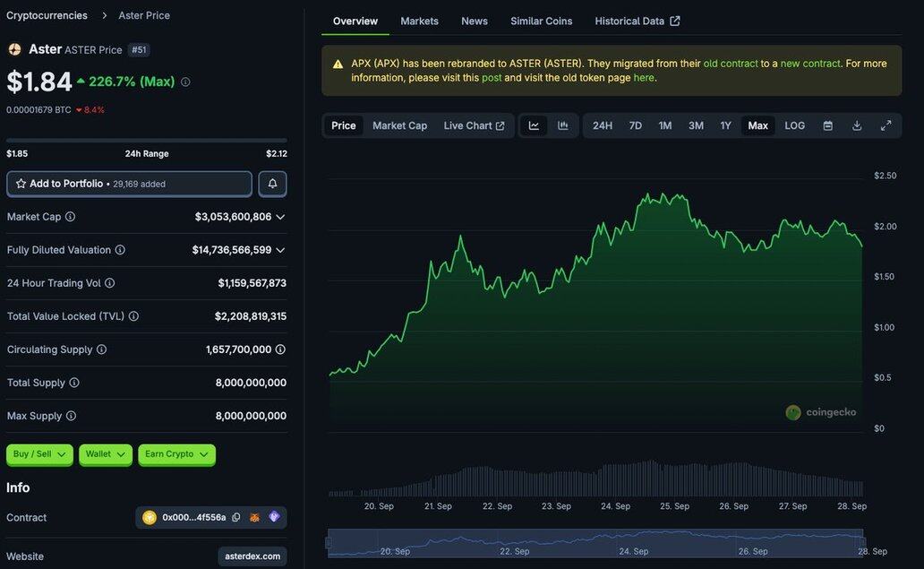Select the Max time range
Viewport: 924px width, 569px height.
757,125
